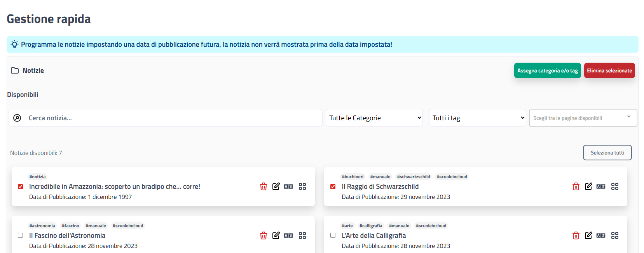Viewport: 644px width, 253px height.
Task: Click grid icon for Amazzonia bradipo news
Action: pos(302,186)
